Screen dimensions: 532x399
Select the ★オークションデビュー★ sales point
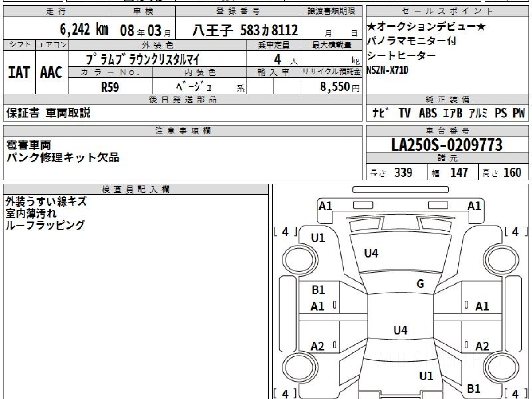pyautogui.click(x=426, y=27)
